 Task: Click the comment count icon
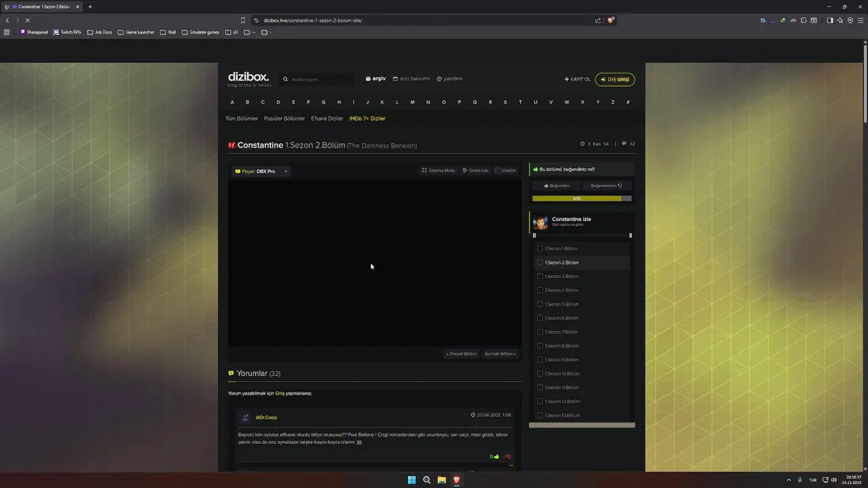point(625,144)
